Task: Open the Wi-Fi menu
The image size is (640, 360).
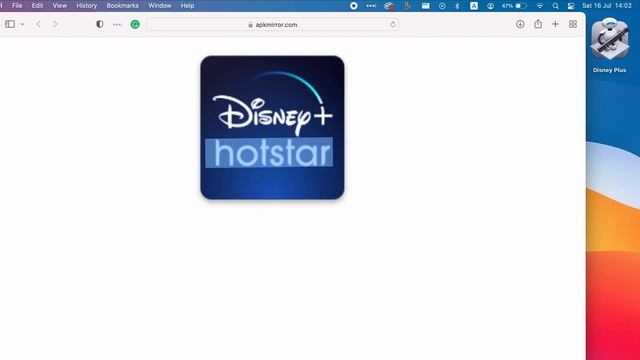Action: (x=540, y=6)
